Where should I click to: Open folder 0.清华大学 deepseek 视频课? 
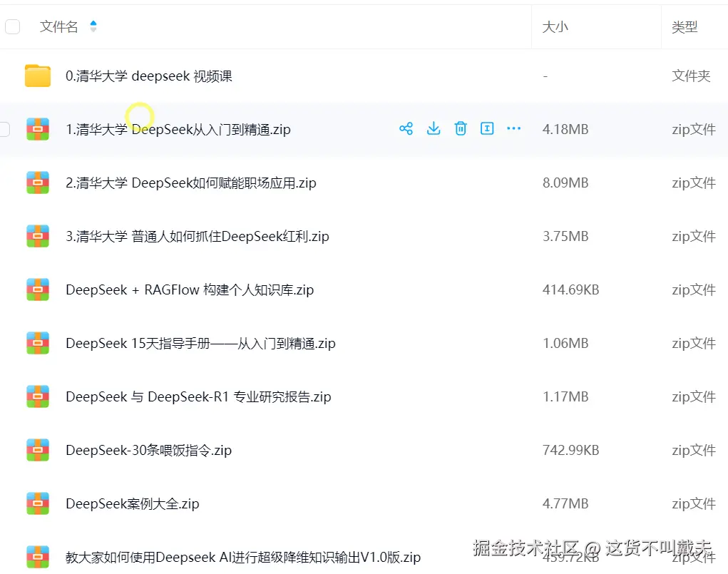point(148,76)
